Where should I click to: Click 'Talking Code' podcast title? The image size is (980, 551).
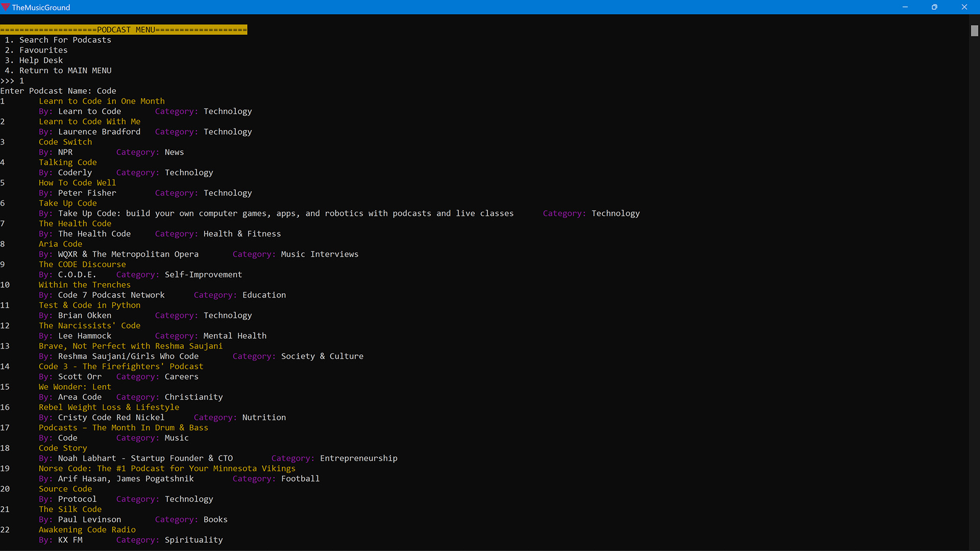(68, 162)
